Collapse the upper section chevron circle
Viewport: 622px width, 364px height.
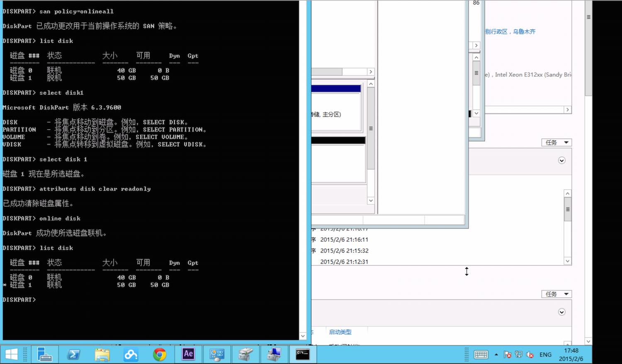coord(562,160)
